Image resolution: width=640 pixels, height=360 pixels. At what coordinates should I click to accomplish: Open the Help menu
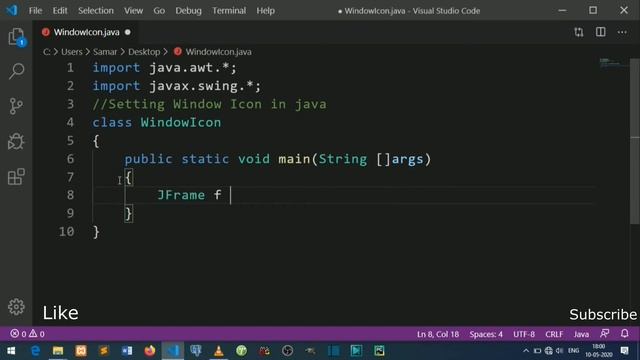[x=265, y=11]
